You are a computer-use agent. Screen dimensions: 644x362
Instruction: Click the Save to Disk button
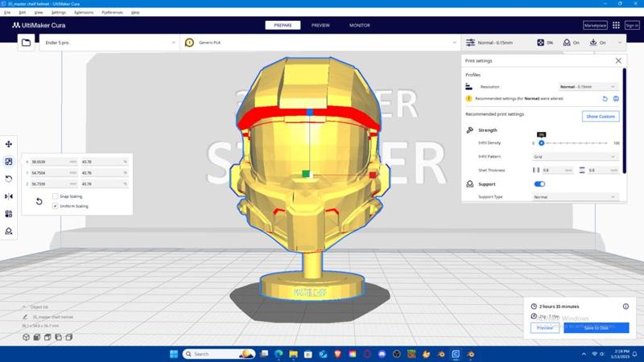click(596, 327)
